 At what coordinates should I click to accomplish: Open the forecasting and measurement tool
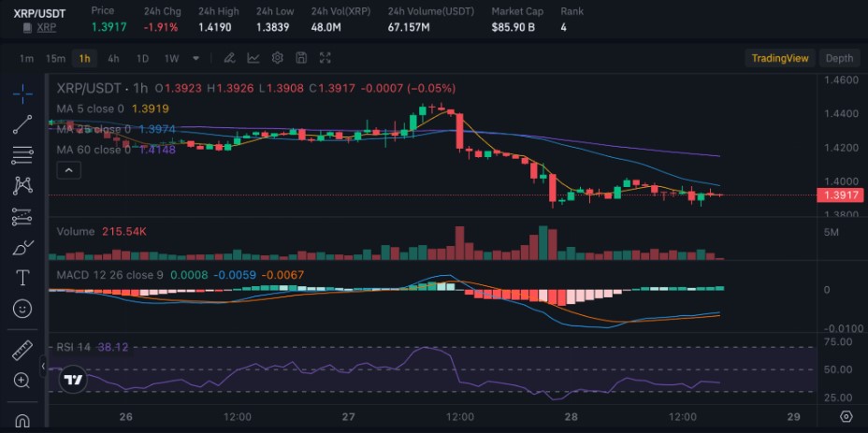pyautogui.click(x=22, y=217)
